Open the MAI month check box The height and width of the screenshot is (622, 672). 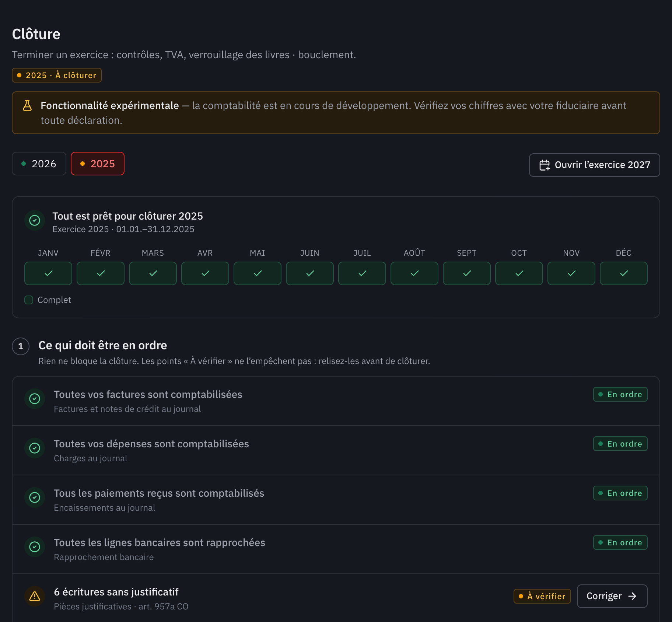tap(258, 273)
